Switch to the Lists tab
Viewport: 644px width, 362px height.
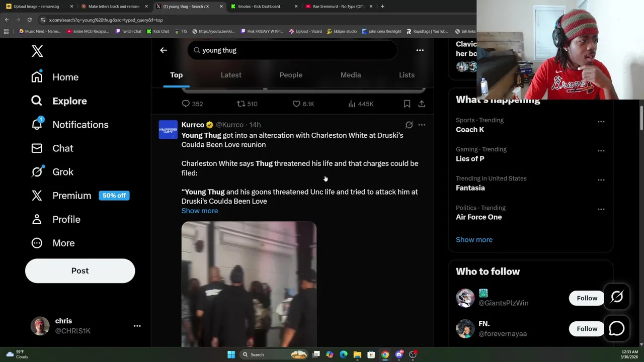click(407, 75)
